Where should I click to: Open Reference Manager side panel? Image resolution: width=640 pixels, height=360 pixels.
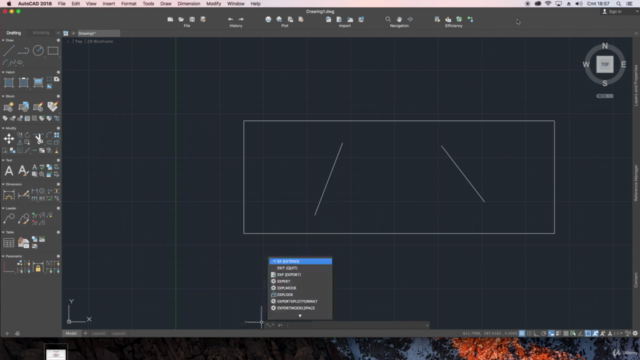click(x=636, y=183)
